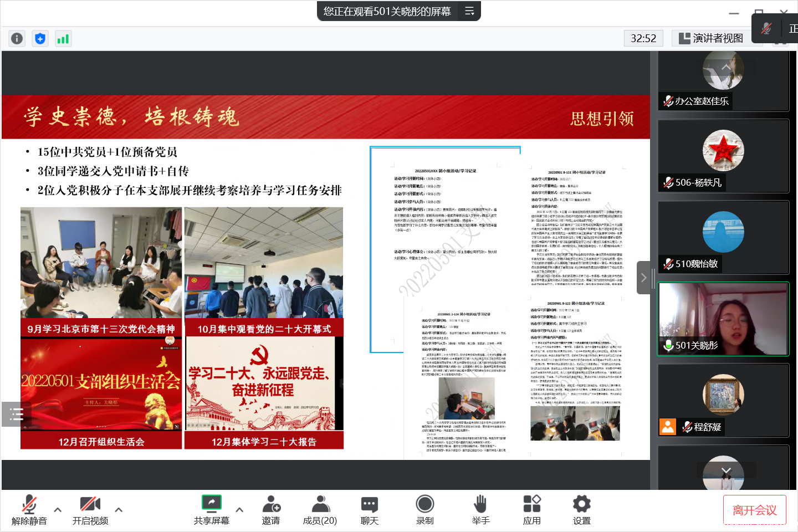Open 设置 settings gear

(x=581, y=510)
